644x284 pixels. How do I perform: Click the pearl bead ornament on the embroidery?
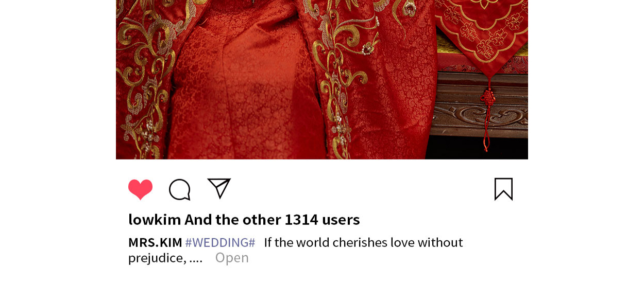click(368, 48)
